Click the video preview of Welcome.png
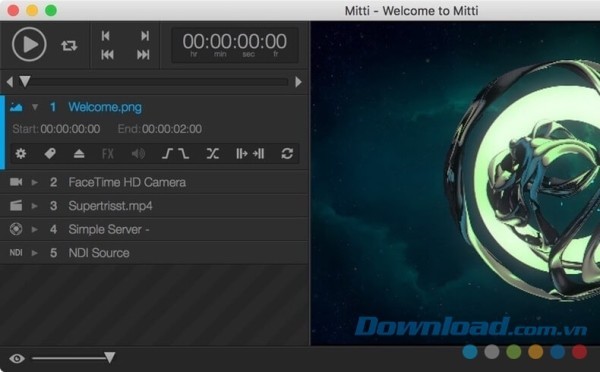This screenshot has height=372, width=600. [x=455, y=184]
